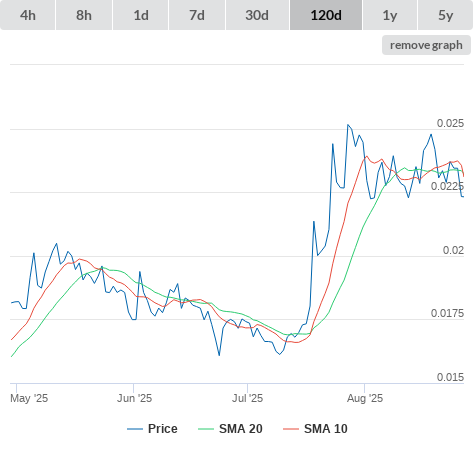The image size is (474, 455).
Task: Open the 5y time range tab
Action: [446, 15]
